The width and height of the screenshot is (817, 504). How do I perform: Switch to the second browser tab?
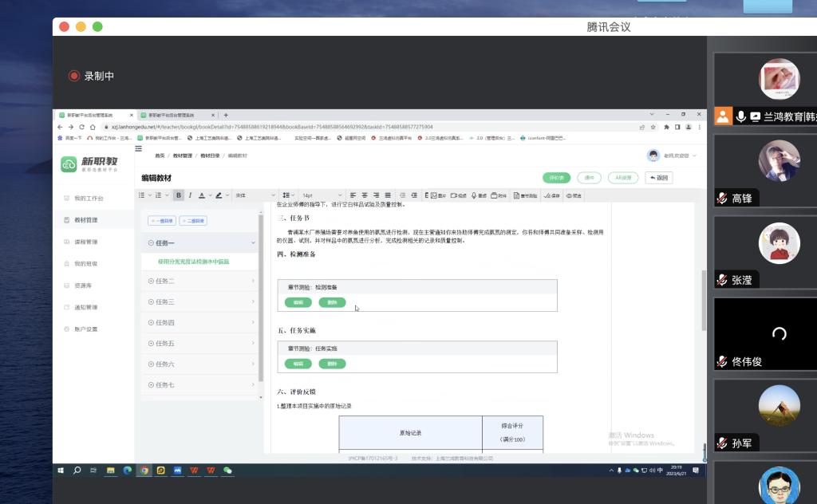[177, 115]
